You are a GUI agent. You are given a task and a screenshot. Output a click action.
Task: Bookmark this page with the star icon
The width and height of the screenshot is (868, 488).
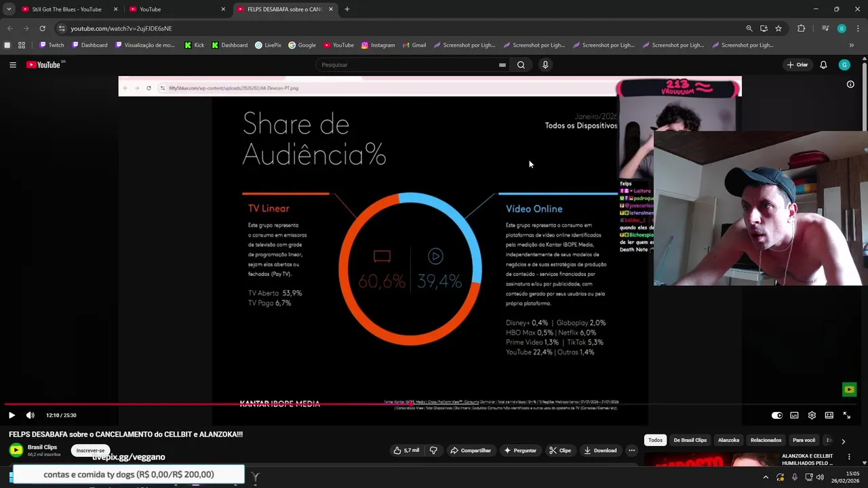[x=778, y=28]
